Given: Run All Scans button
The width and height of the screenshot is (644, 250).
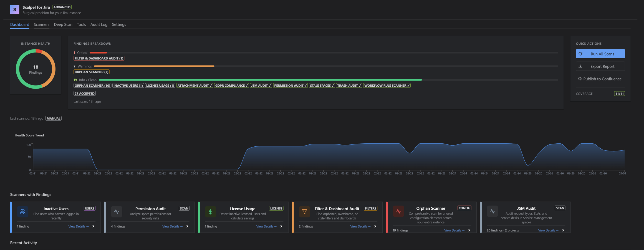Looking at the screenshot, I should [600, 54].
